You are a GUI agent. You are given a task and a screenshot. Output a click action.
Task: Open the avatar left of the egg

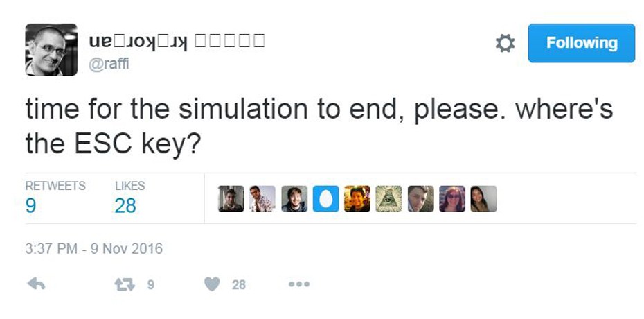click(x=294, y=198)
